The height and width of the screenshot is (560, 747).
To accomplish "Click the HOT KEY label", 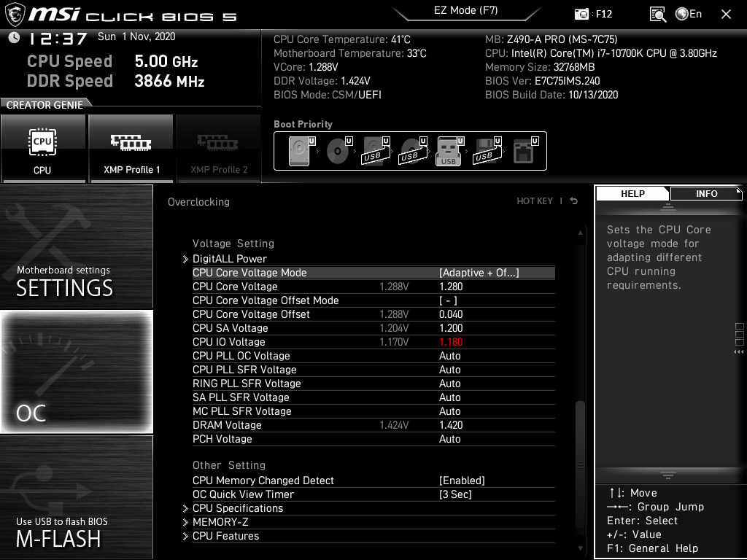I will 535,201.
